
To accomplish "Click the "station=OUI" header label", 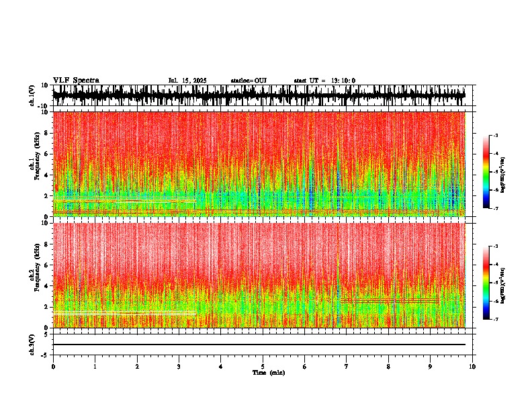I will click(x=249, y=81).
